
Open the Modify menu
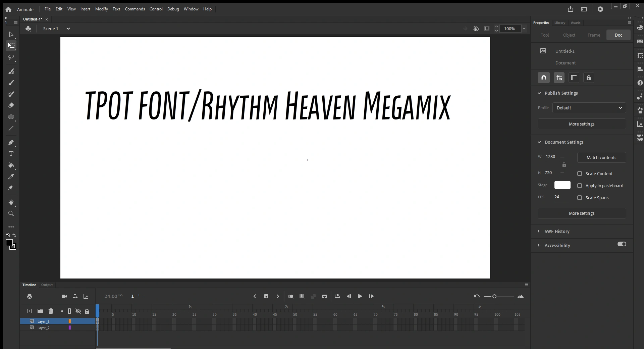(102, 9)
